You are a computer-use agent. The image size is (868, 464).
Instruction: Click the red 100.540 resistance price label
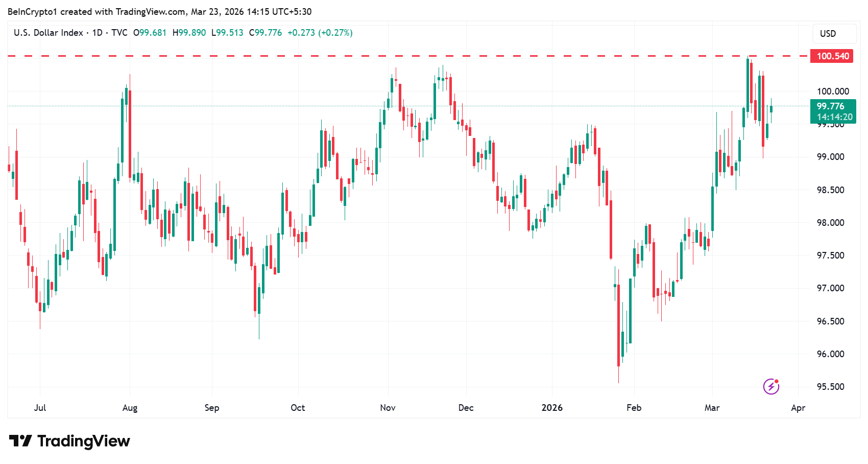click(831, 56)
